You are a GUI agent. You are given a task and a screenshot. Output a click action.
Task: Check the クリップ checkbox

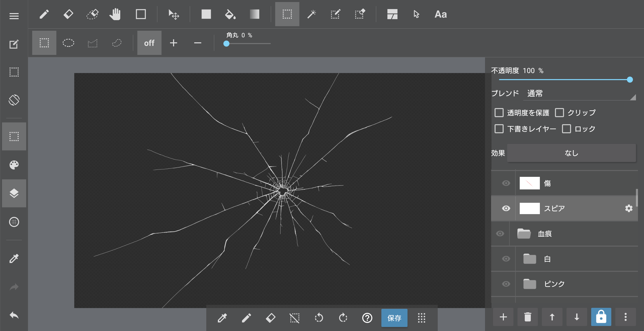(x=559, y=113)
